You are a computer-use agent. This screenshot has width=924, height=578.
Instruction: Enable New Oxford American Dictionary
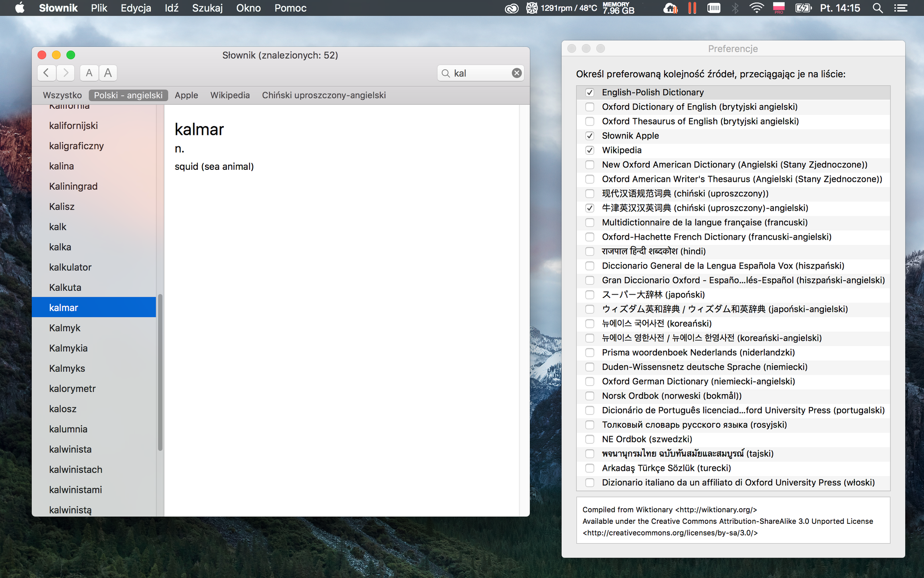(590, 165)
